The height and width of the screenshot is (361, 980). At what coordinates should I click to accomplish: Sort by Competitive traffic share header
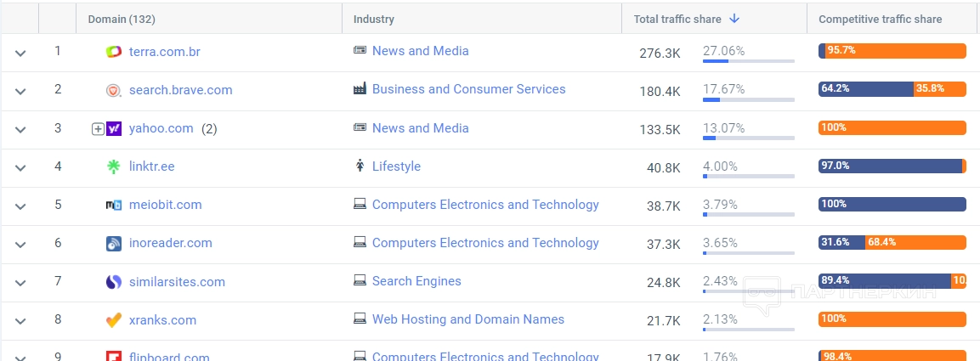tap(880, 20)
